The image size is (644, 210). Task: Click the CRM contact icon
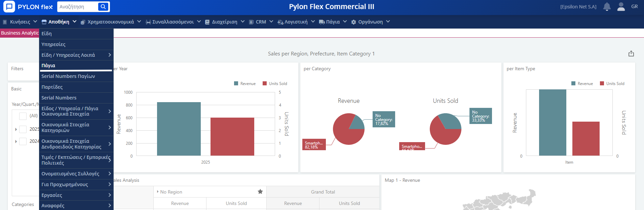pos(251,22)
